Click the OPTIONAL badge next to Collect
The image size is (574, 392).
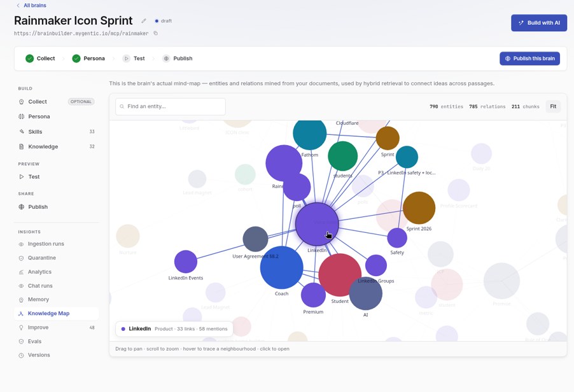81,102
